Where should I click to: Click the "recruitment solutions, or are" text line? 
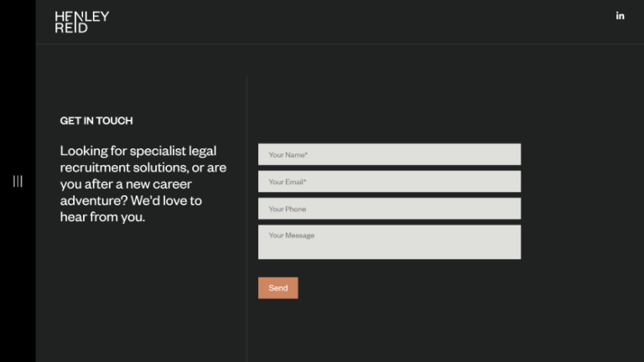click(x=143, y=168)
